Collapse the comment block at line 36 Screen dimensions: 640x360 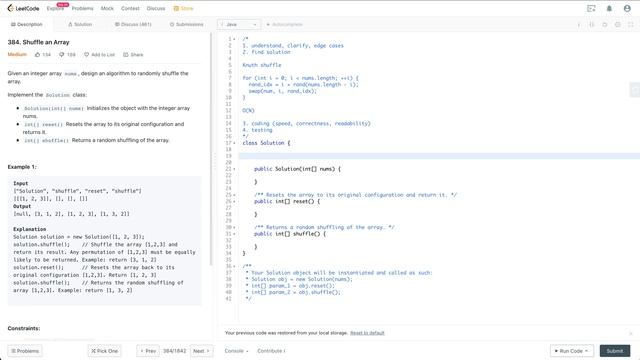(x=234, y=266)
